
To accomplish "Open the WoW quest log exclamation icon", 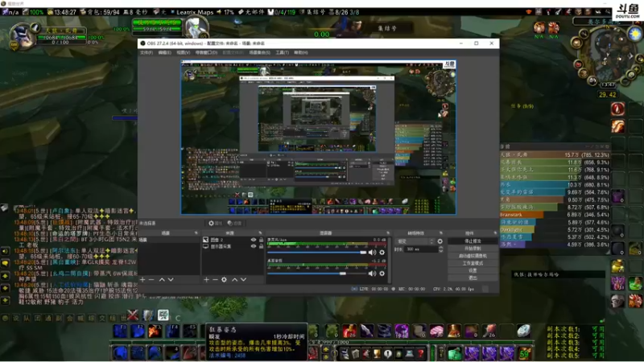I will [x=388, y=353].
